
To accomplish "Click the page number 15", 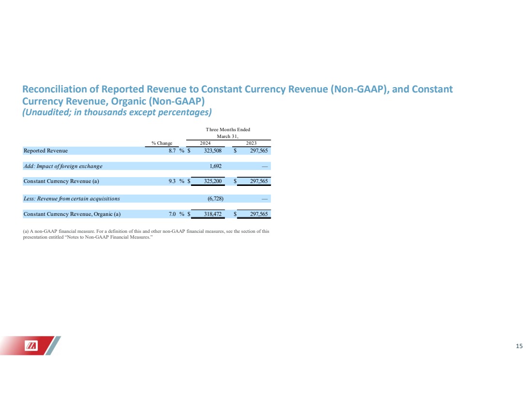I will [519, 346].
